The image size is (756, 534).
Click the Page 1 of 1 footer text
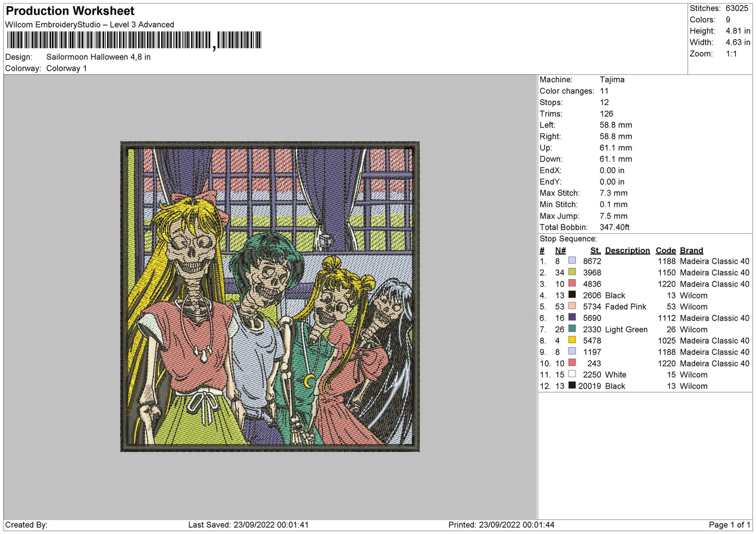point(729,525)
